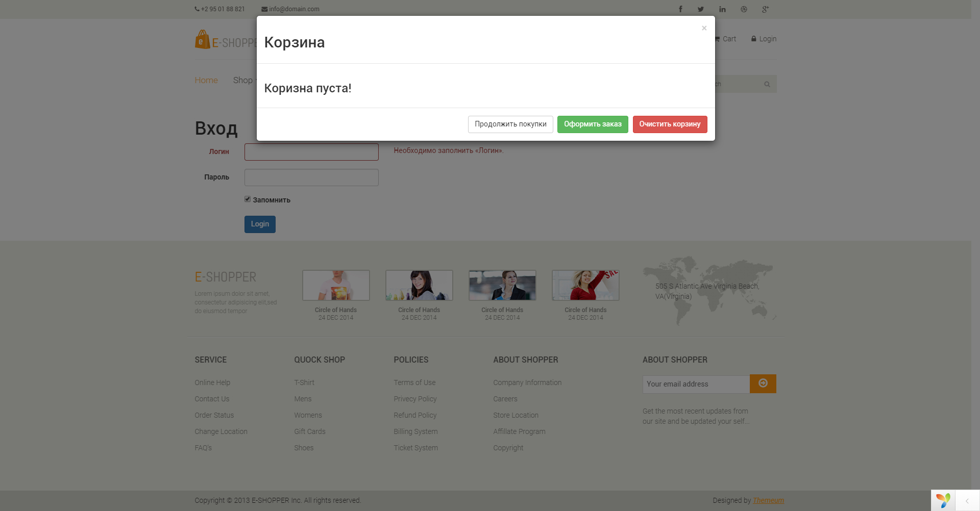The height and width of the screenshot is (511, 980).
Task: Click the Логин input field
Action: [311, 152]
